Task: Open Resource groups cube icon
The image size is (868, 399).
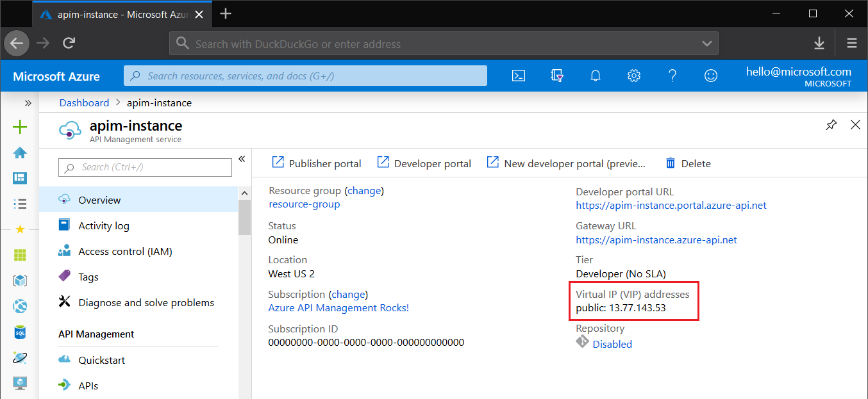Action: [x=20, y=281]
